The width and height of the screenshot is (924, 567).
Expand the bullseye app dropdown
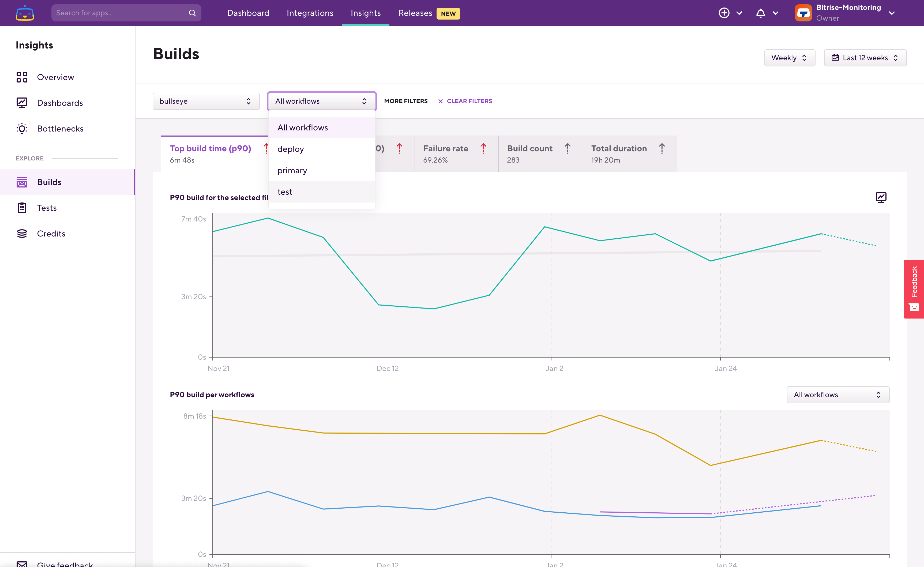pyautogui.click(x=206, y=101)
